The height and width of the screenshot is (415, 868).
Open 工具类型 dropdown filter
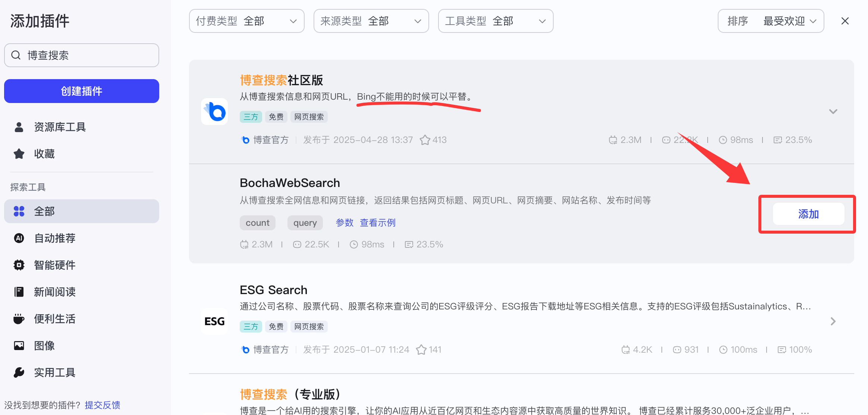(x=496, y=21)
